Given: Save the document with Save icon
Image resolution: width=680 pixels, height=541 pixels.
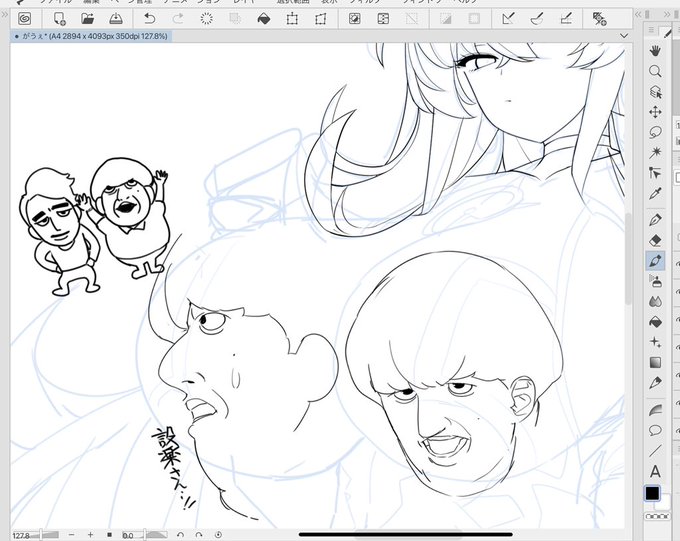Looking at the screenshot, I should coord(116,19).
